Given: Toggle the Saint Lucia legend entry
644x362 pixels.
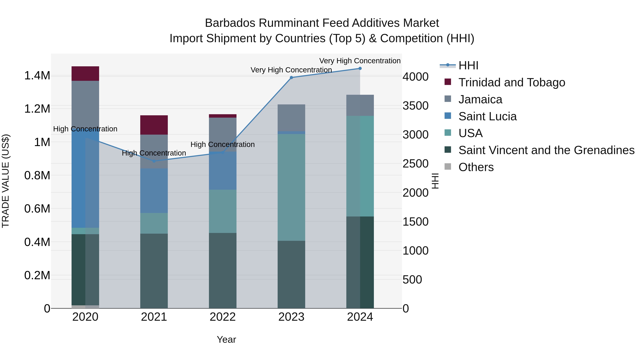Looking at the screenshot, I should pyautogui.click(x=480, y=116).
